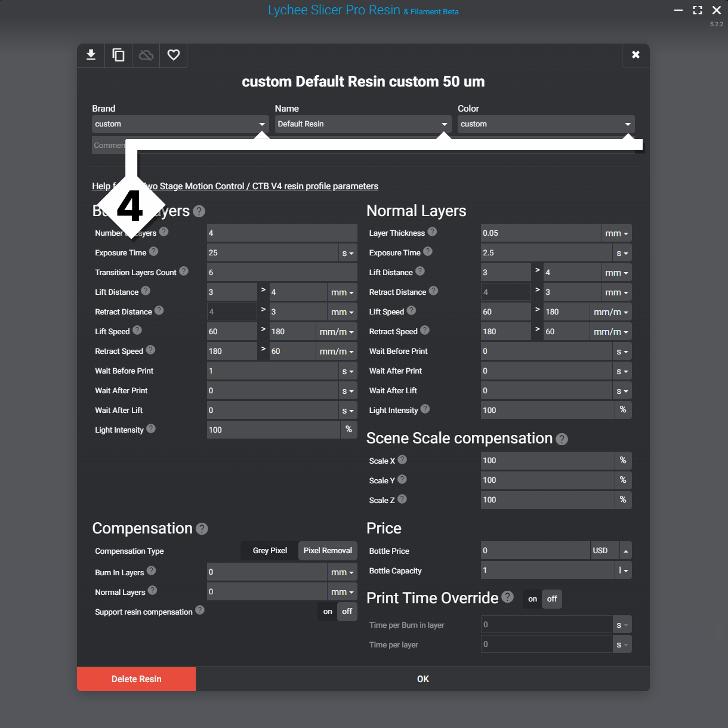Screen dimensions: 728x728
Task: Switch compensation type to Pixel Removal
Action: [x=327, y=550]
